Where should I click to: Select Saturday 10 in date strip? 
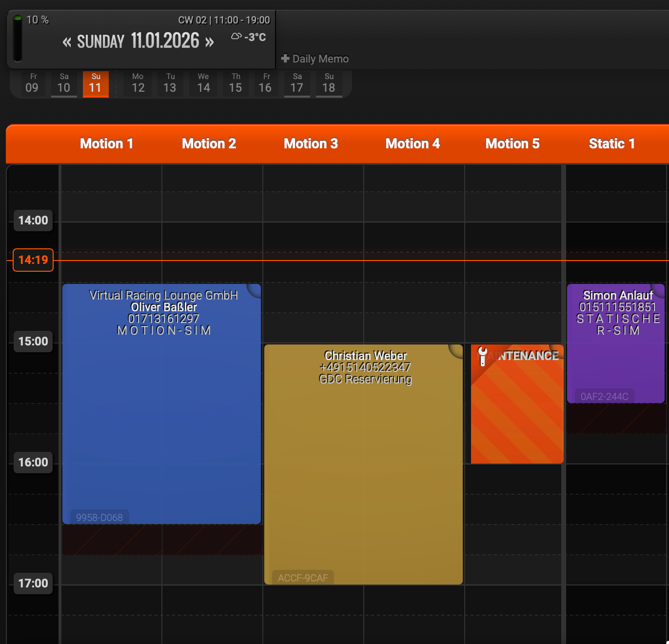coord(64,83)
